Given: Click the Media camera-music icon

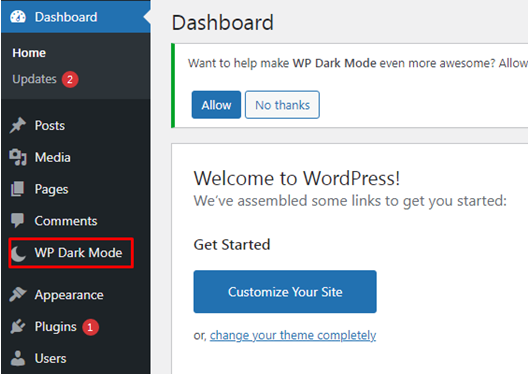Looking at the screenshot, I should coord(18,157).
